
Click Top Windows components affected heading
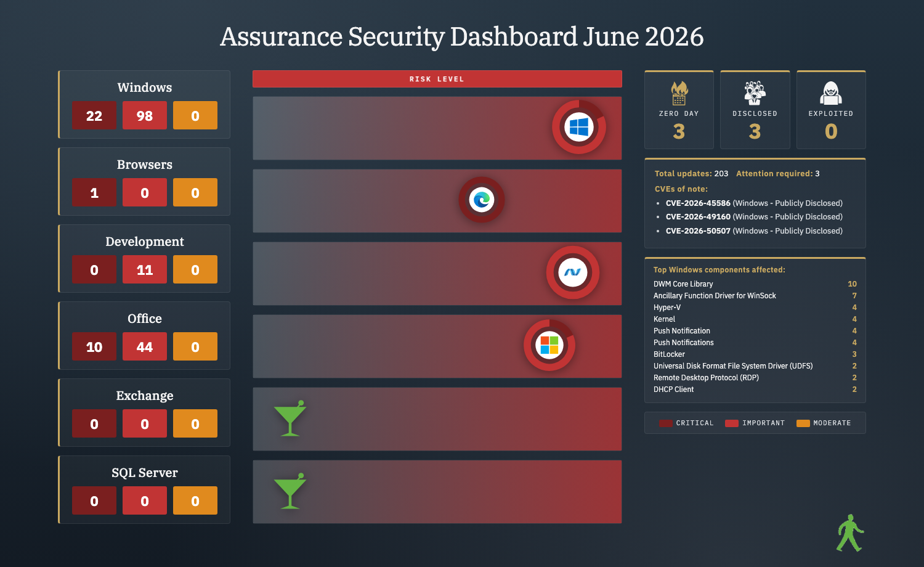(x=719, y=270)
